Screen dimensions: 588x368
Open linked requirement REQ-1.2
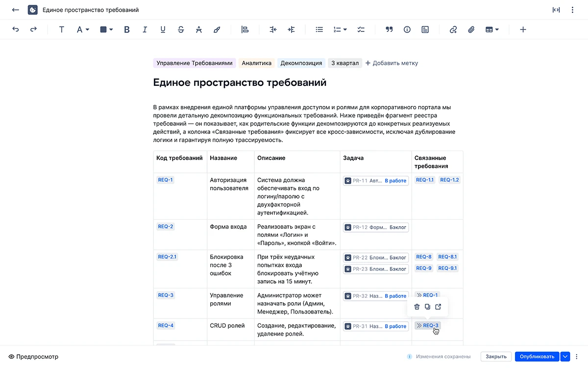pos(449,180)
